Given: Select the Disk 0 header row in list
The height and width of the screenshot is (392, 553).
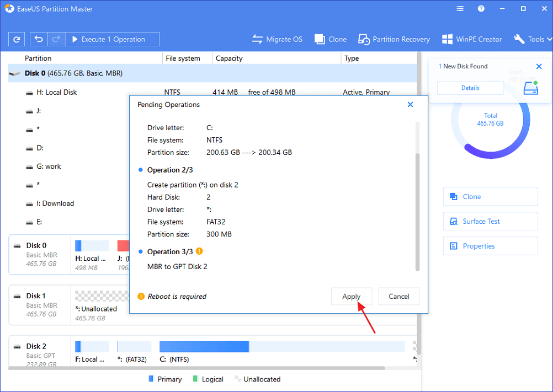Looking at the screenshot, I should (212, 73).
